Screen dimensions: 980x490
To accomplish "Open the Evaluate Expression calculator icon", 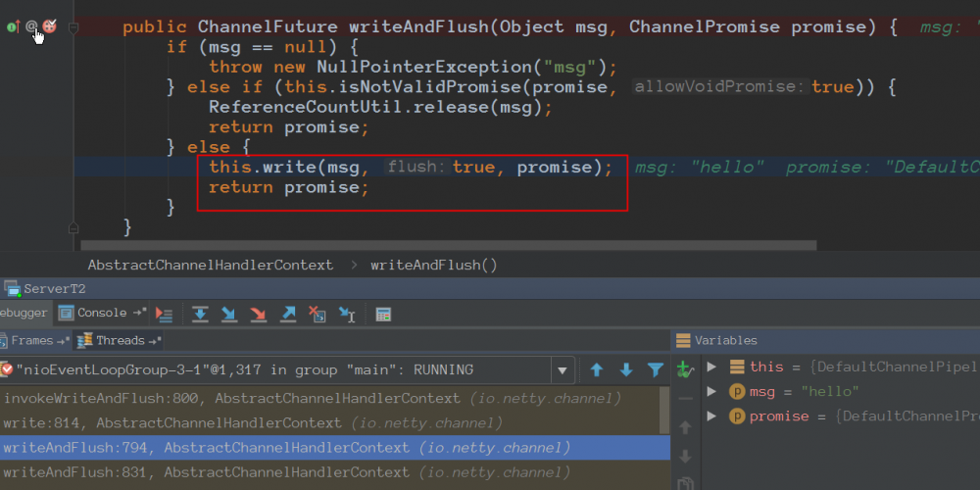I will pos(383,314).
